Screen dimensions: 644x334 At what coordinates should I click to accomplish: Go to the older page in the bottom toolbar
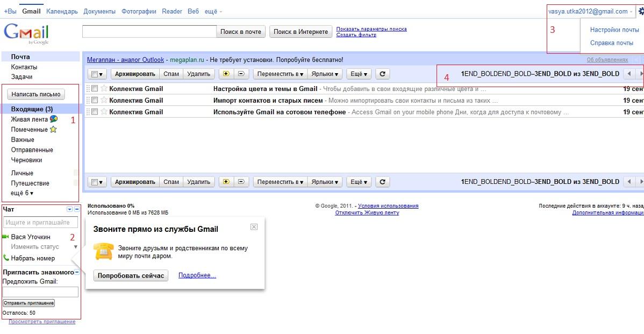point(640,182)
